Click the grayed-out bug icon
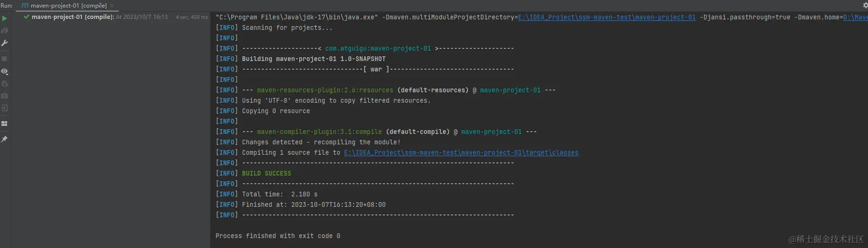Viewport: 868px width, 248px height. [4, 84]
